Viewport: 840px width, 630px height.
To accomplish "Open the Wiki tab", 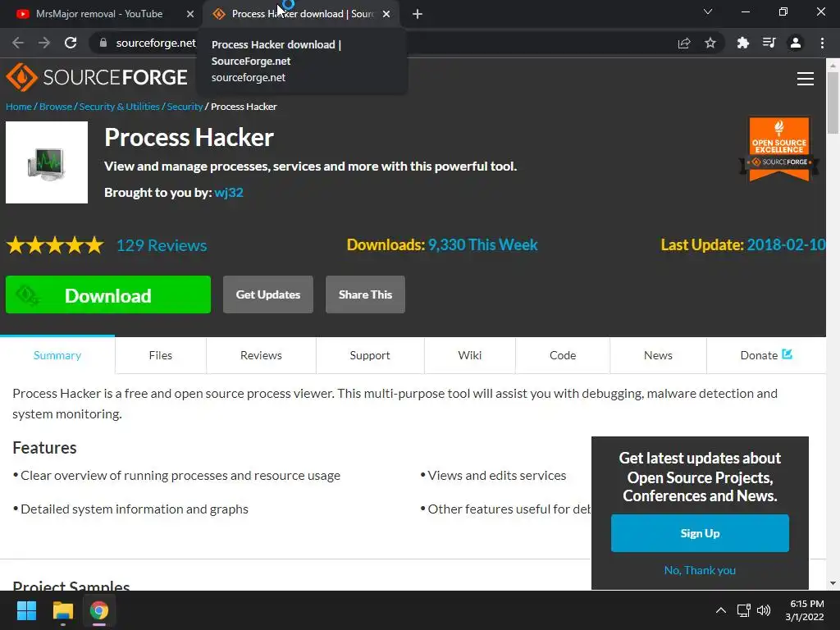I will [x=470, y=355].
